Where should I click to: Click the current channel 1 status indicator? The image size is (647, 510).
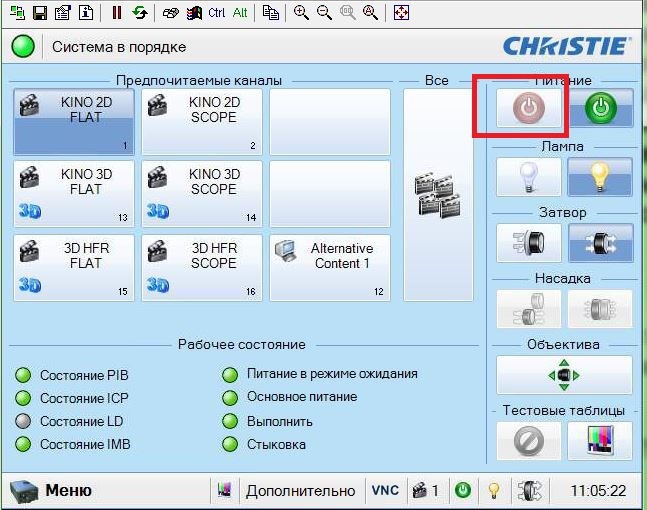(x=425, y=490)
